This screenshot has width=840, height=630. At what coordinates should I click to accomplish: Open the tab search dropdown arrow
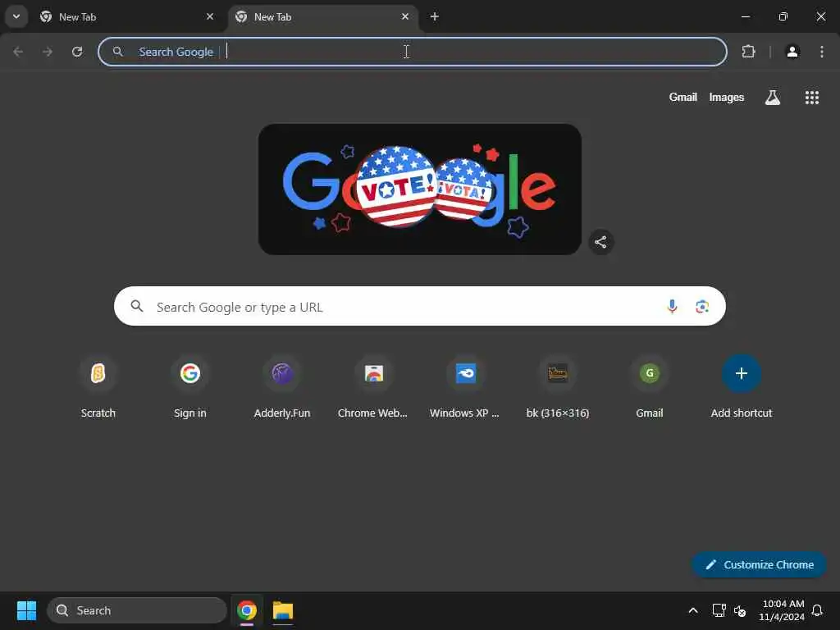coord(16,16)
